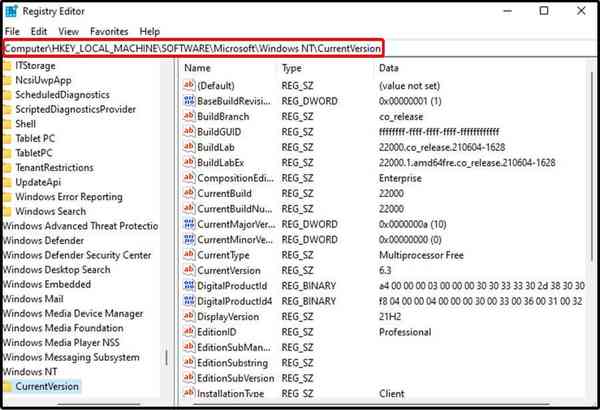Click the EditionSubstring value icon
Screen dimensions: 600x410
189,362
